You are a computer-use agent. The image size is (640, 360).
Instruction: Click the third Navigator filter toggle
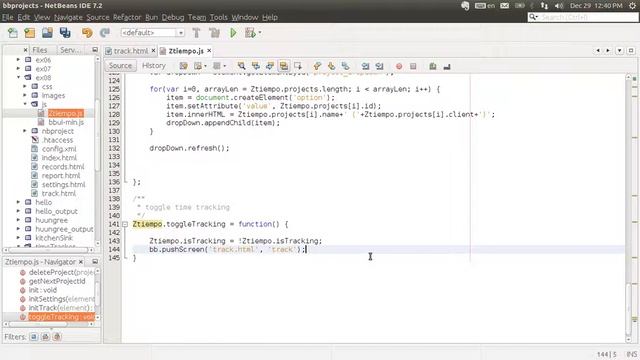(x=57, y=337)
